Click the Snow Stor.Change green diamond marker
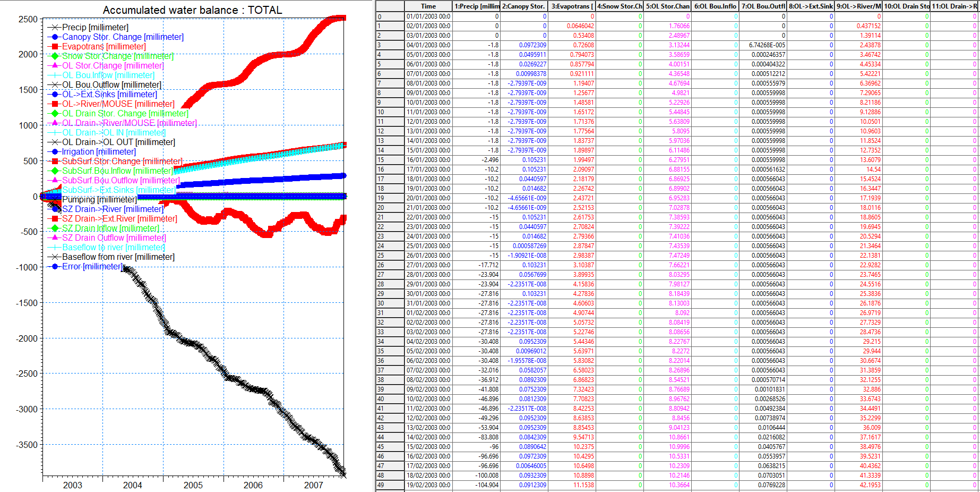Viewport: 980px width, 492px height. click(x=54, y=56)
